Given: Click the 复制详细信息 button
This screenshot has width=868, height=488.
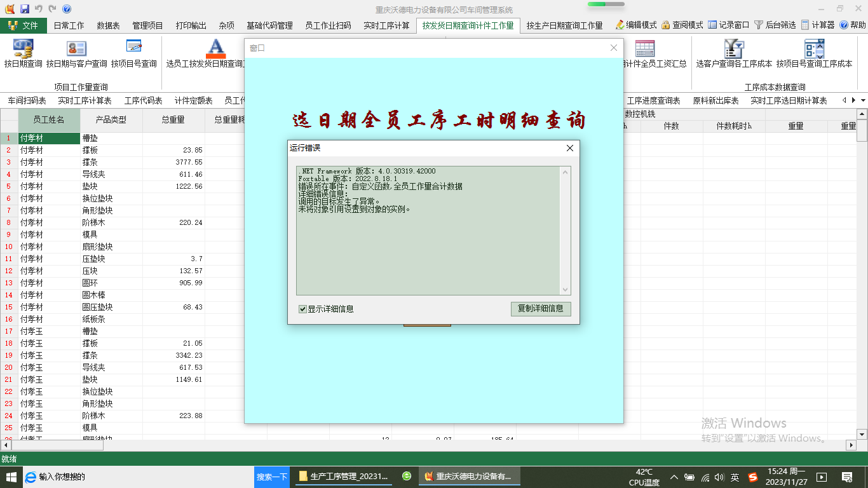Looking at the screenshot, I should tap(540, 309).
